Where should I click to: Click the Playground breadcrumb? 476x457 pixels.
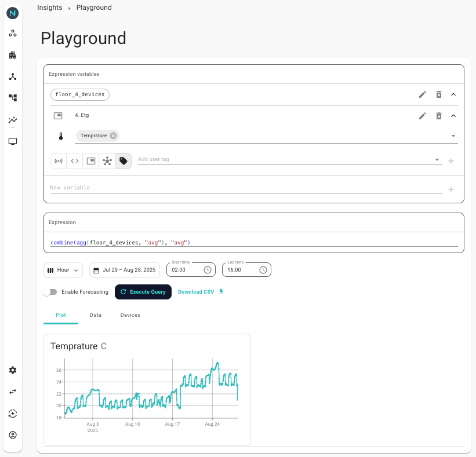click(94, 8)
